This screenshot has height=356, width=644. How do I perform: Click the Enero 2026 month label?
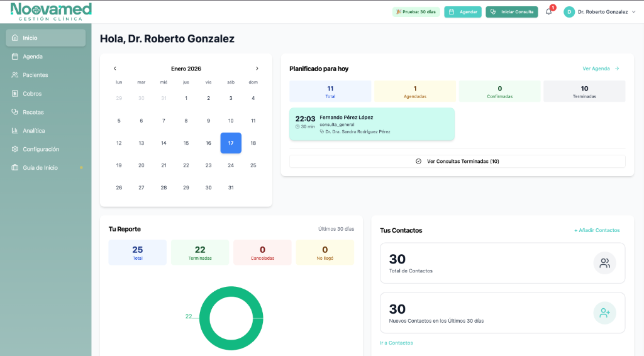[186, 69]
